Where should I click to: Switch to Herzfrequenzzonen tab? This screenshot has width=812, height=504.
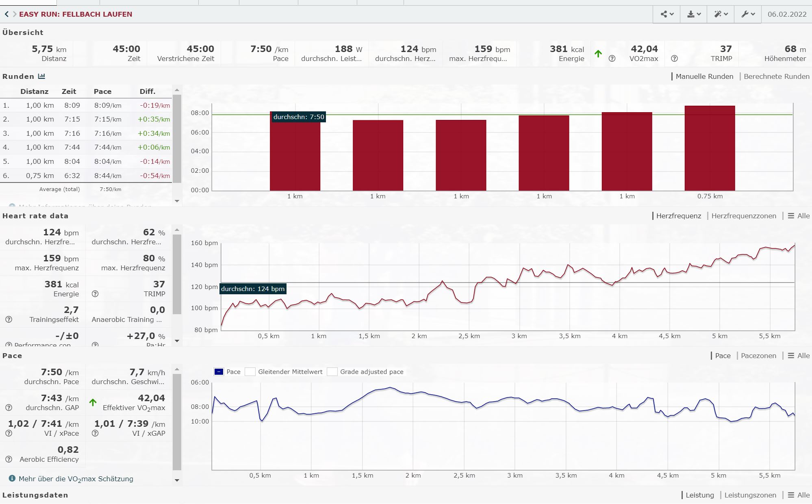click(743, 216)
